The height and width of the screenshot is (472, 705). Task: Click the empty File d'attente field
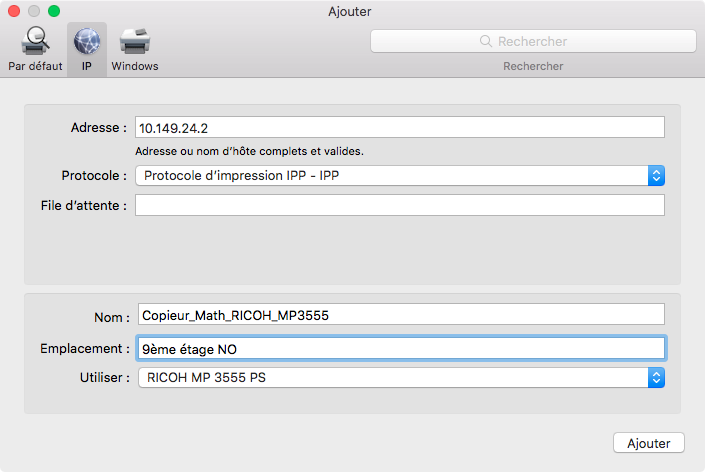click(400, 205)
